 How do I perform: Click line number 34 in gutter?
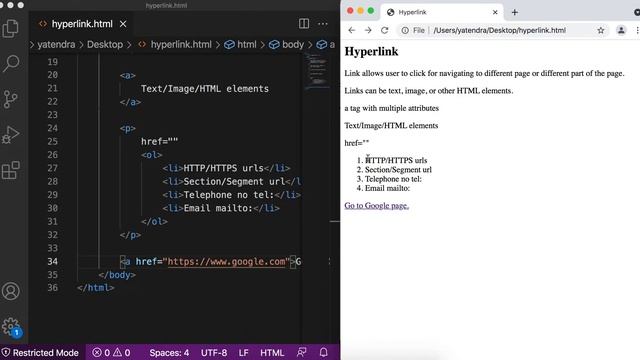52,262
